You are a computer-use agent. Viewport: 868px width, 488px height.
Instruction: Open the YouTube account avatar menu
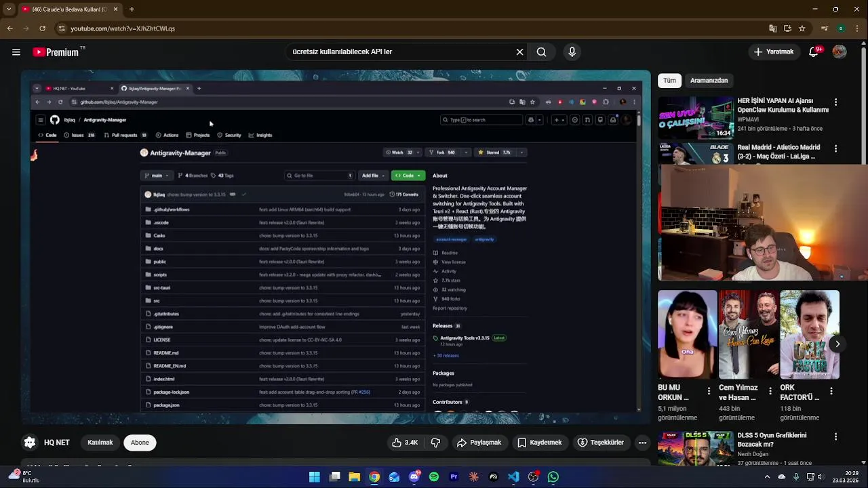[x=840, y=52]
